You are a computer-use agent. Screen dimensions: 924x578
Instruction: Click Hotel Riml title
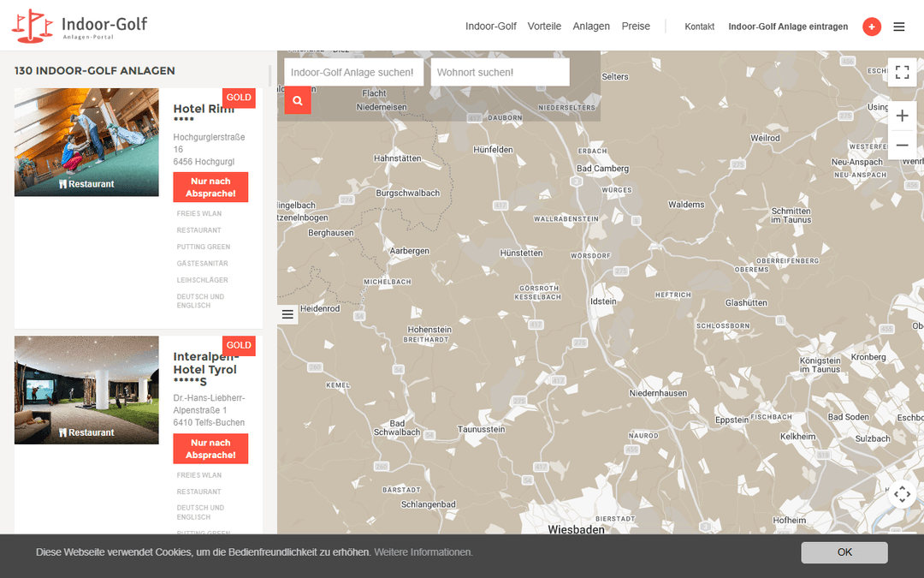(204, 112)
